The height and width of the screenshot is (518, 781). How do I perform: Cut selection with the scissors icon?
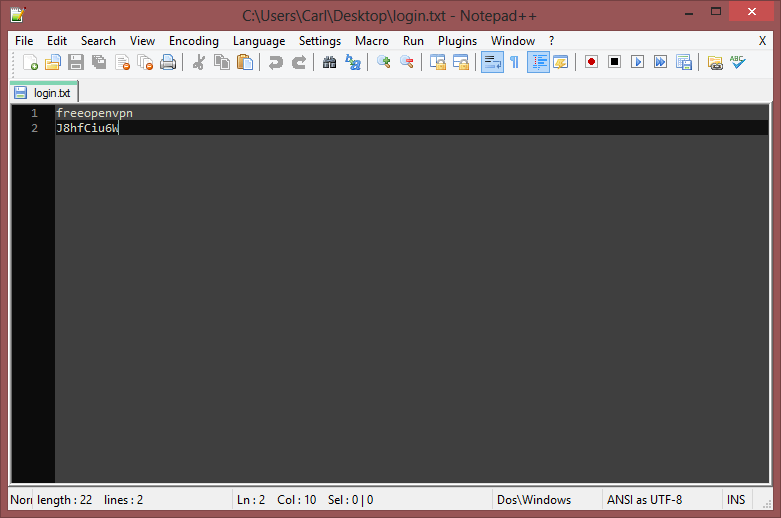pos(199,62)
